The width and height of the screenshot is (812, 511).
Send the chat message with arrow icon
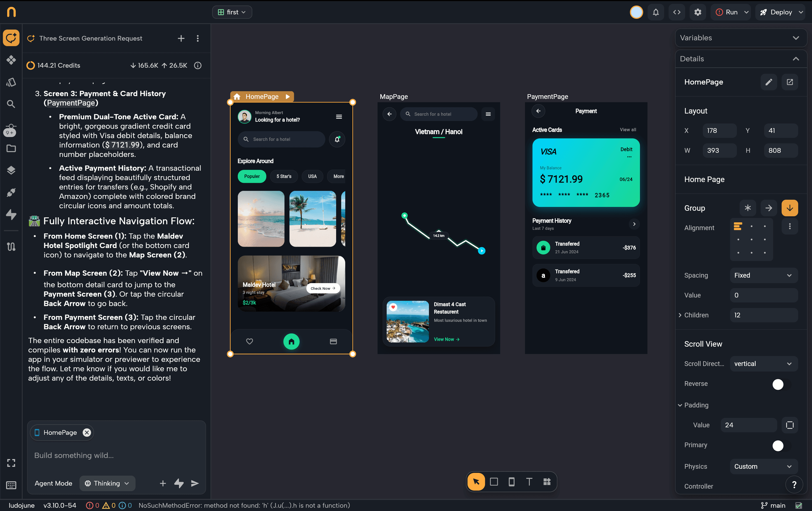point(195,483)
